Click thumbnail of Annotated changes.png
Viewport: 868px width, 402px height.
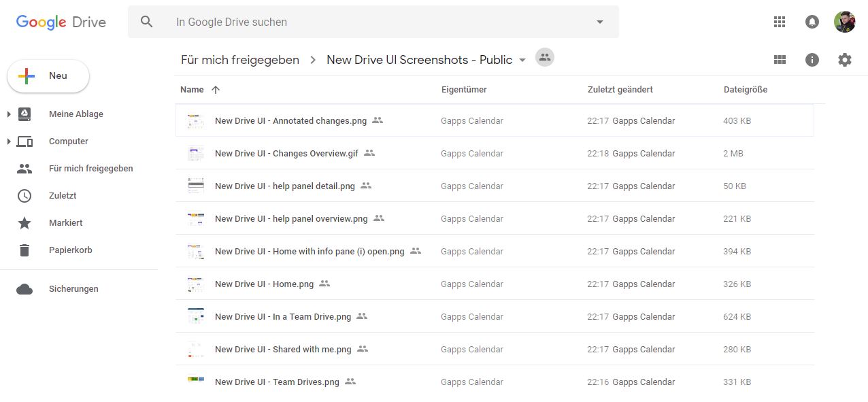click(x=196, y=121)
